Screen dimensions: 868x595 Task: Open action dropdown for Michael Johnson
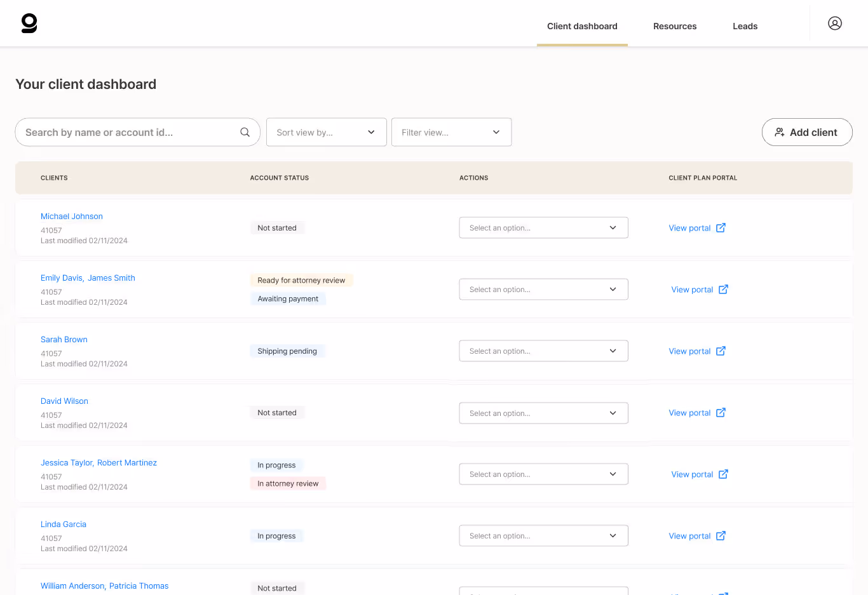(x=544, y=228)
